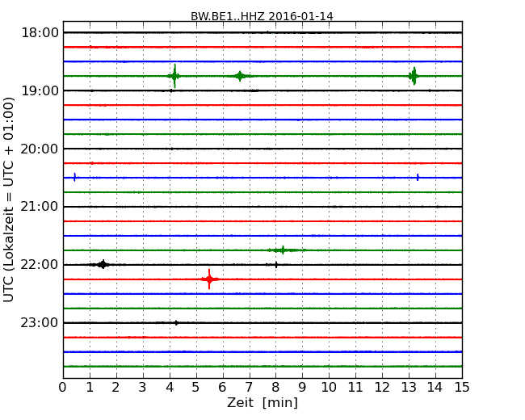This screenshot has width=525, height=420.
Task: Click the UTC (Lokalzeit = UTC + 01:00) axis label
Action: 9,199
